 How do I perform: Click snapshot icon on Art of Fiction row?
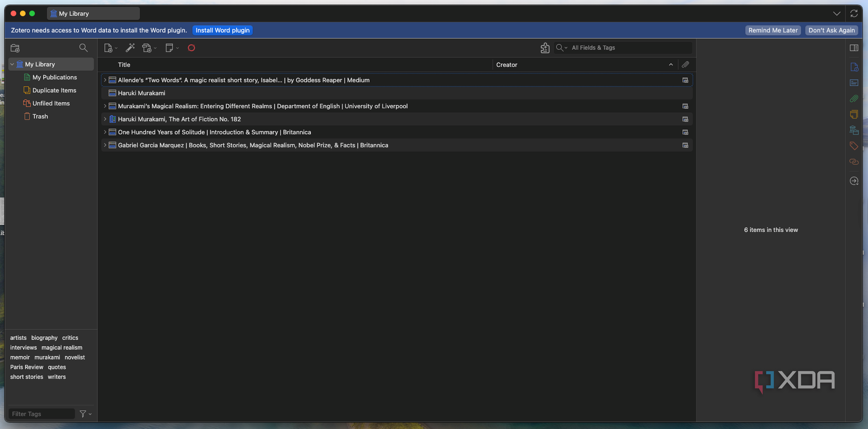point(685,119)
